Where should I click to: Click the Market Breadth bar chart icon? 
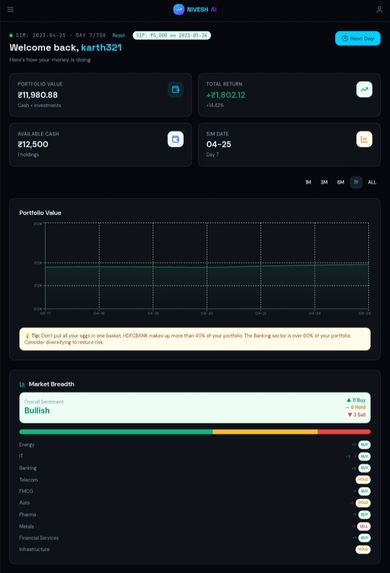[22, 384]
